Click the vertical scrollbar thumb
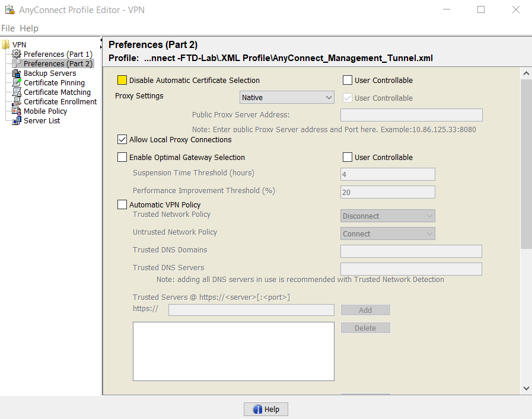This screenshot has height=419, width=532. (526, 164)
